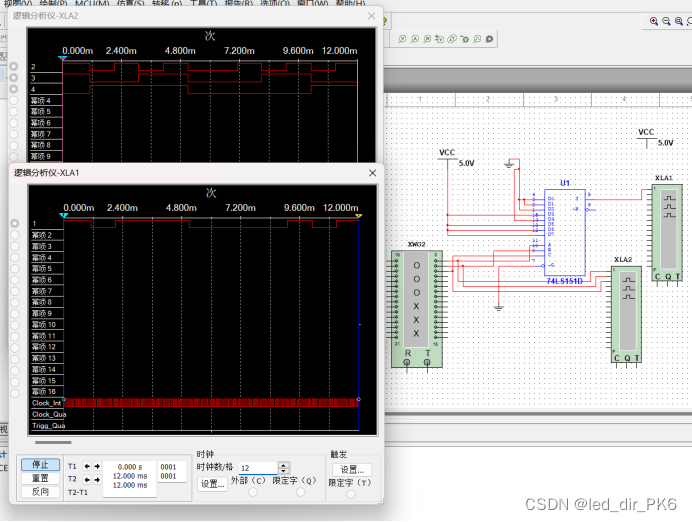Select the ground symbol below U1 chip
The width and height of the screenshot is (692, 522).
pos(499,308)
